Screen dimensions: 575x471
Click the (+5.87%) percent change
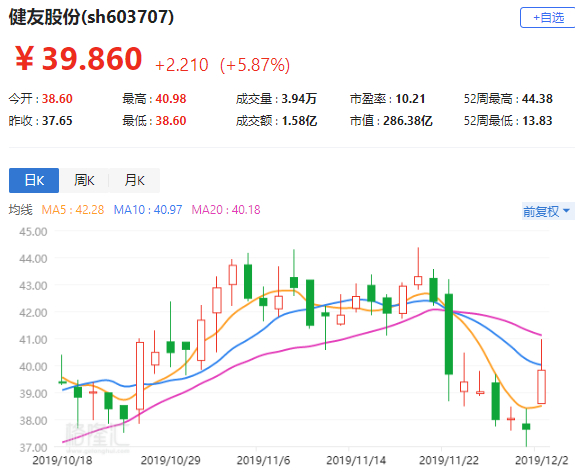coord(255,65)
